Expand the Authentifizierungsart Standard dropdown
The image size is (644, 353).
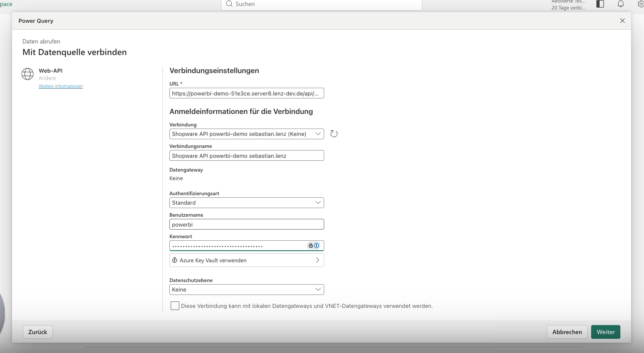(246, 203)
